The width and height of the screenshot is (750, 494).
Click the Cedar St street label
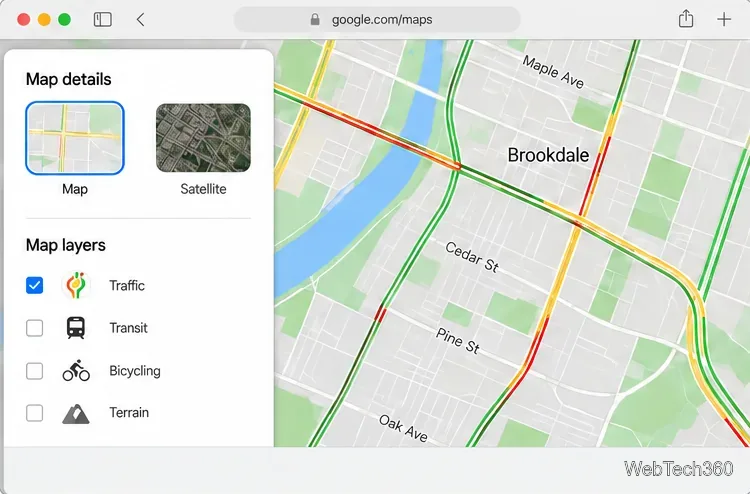(472, 257)
